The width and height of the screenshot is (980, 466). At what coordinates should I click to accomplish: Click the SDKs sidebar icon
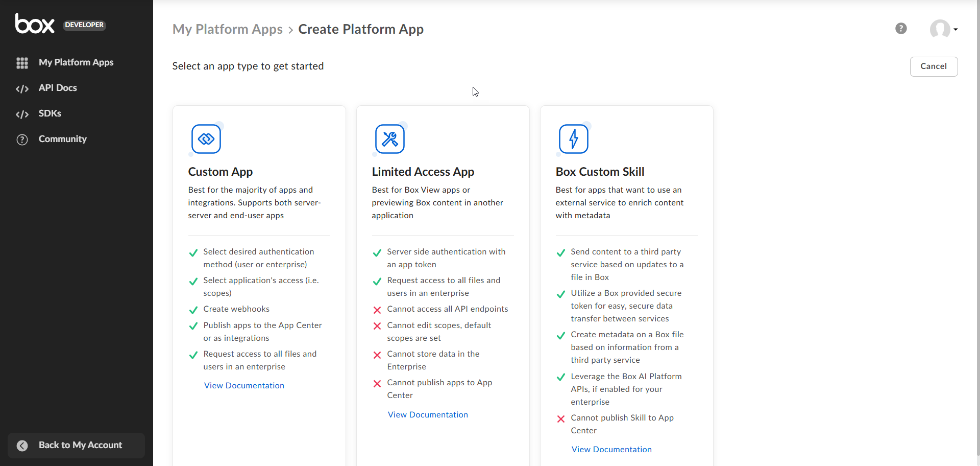[22, 113]
